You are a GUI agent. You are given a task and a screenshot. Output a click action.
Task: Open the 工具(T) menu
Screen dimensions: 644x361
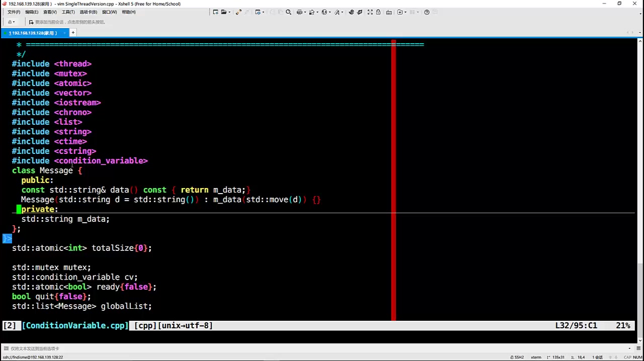(68, 12)
